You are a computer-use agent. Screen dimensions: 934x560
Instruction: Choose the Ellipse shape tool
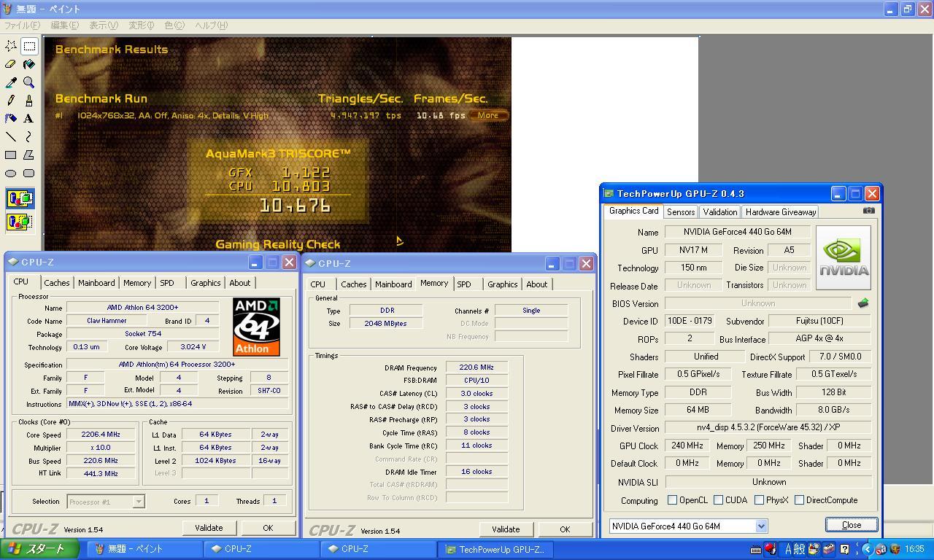tap(11, 174)
